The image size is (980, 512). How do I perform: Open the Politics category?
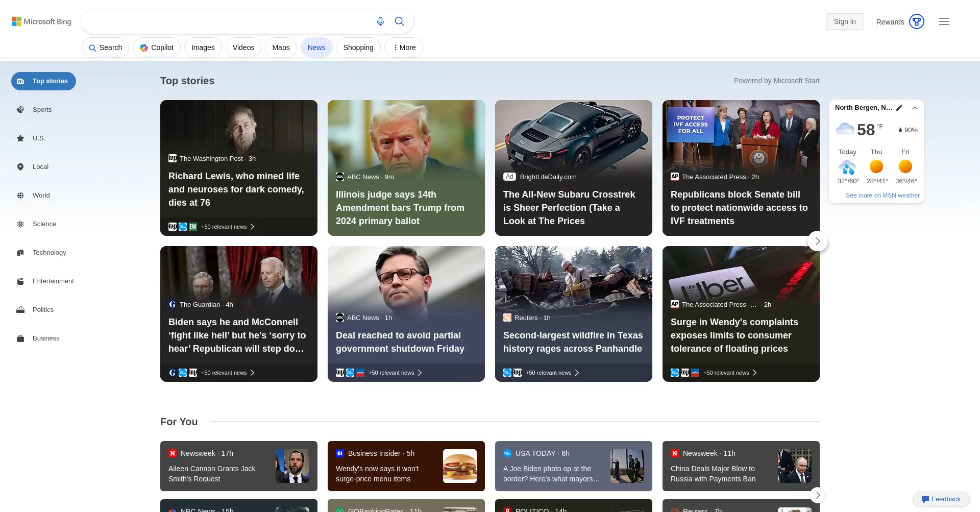coord(43,310)
